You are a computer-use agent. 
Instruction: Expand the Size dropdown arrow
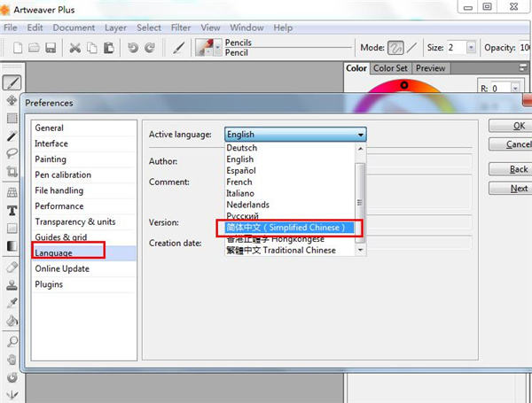coord(471,48)
